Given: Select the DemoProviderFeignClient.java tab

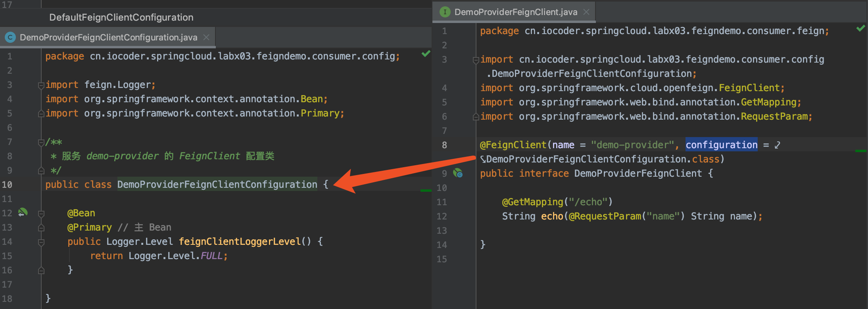Looking at the screenshot, I should pos(515,12).
